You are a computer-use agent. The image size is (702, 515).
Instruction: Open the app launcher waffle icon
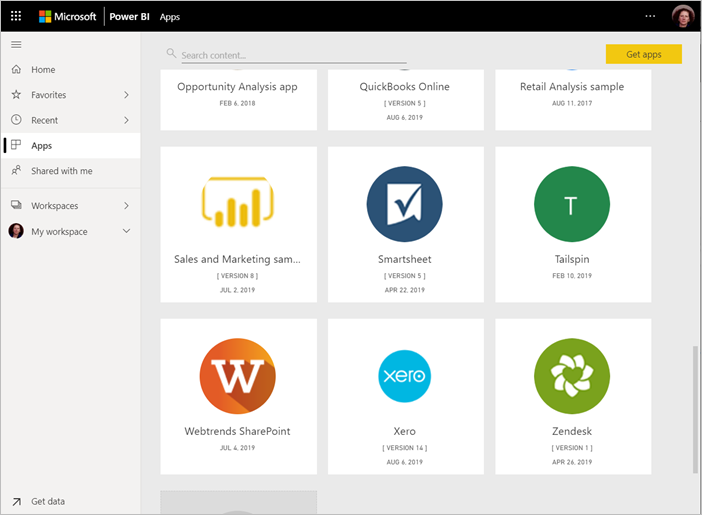click(x=16, y=16)
